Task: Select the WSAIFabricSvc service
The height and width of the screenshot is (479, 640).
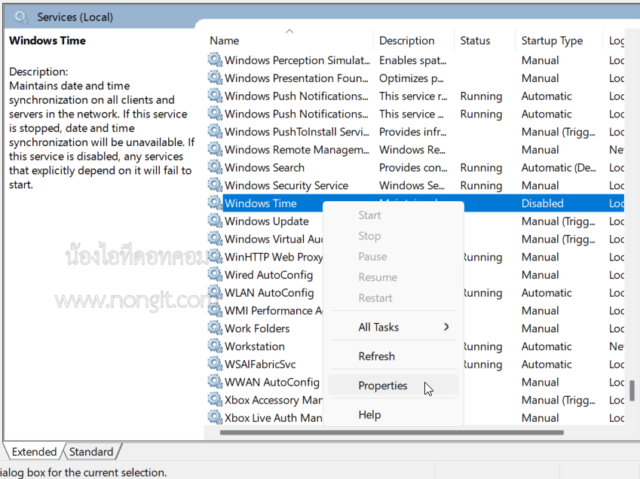Action: tap(260, 364)
